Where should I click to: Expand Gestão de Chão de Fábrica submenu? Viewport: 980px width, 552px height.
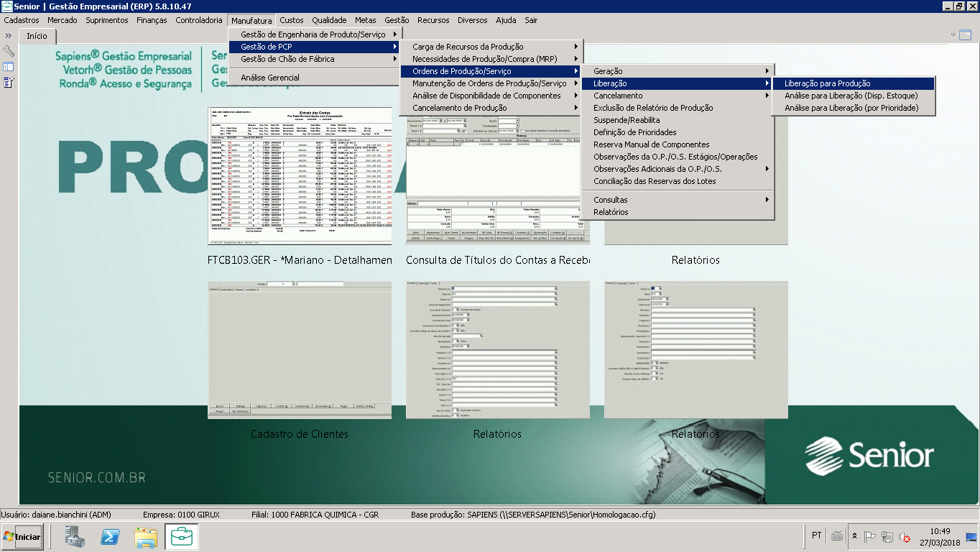pyautogui.click(x=314, y=59)
